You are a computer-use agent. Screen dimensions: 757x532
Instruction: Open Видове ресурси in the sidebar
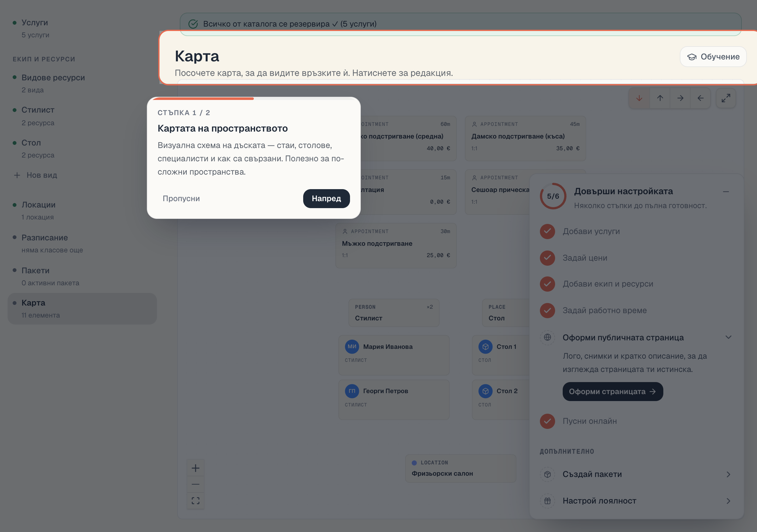(x=82, y=84)
